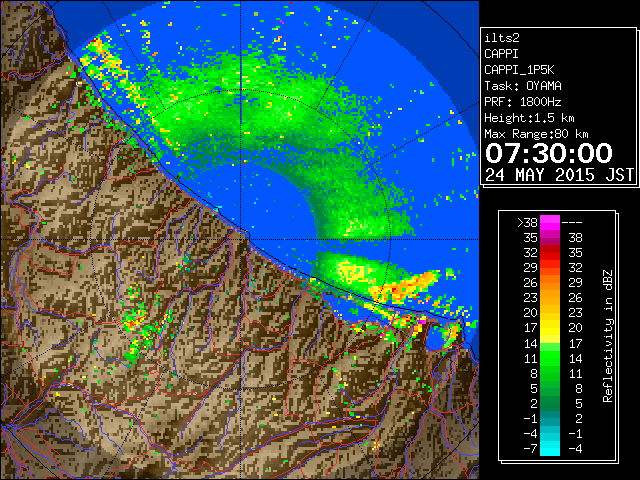Click the '>38' legend label
This screenshot has height=480, width=640.
(x=527, y=222)
